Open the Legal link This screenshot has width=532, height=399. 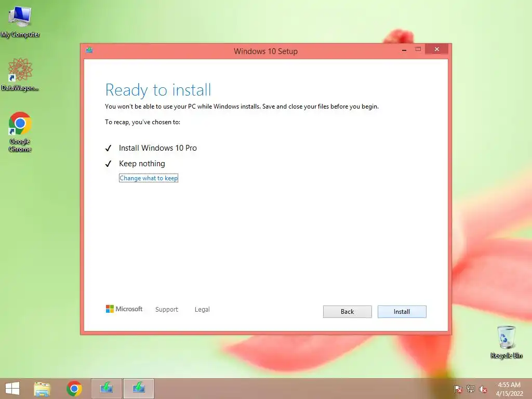(202, 310)
